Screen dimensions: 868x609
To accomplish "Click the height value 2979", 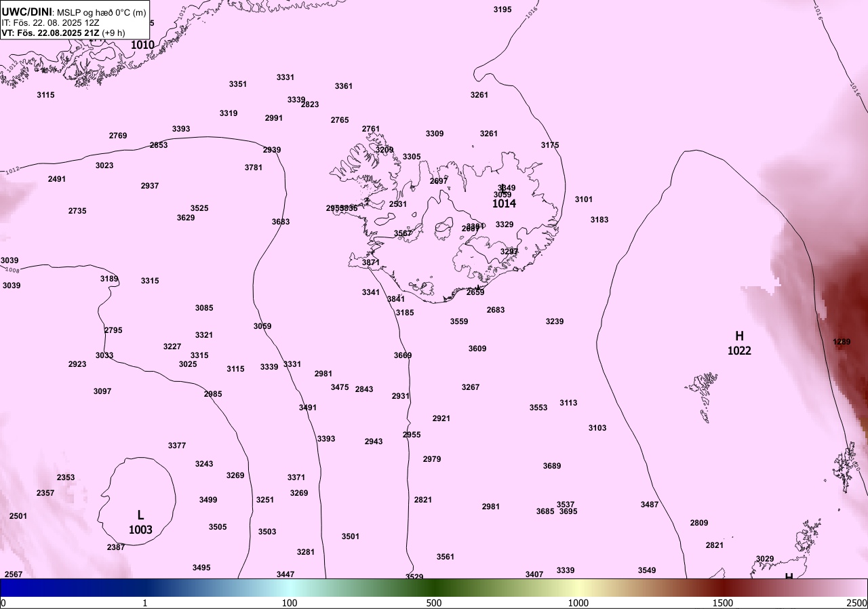I will click(432, 459).
